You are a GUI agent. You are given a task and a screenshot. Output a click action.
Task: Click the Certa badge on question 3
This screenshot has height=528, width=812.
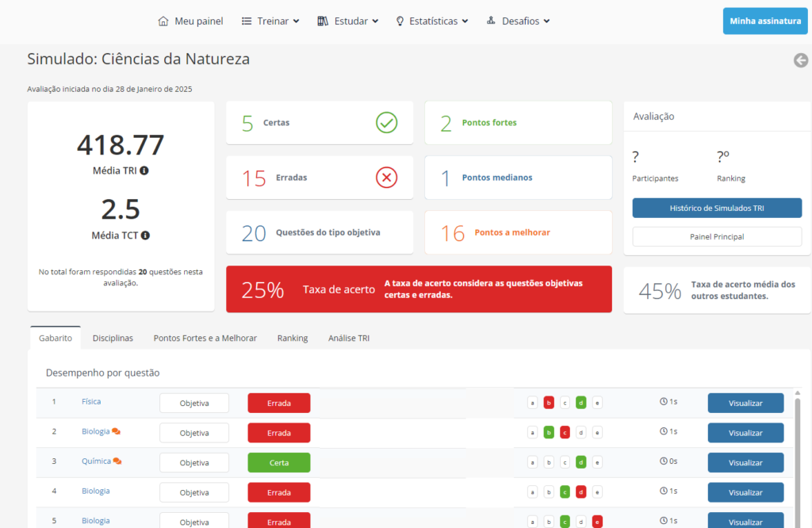pyautogui.click(x=279, y=463)
